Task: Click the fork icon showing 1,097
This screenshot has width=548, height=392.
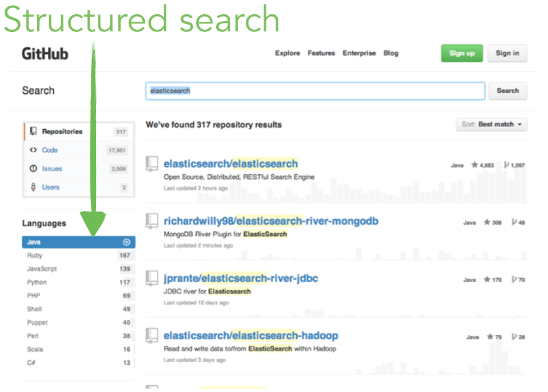Action: (506, 165)
